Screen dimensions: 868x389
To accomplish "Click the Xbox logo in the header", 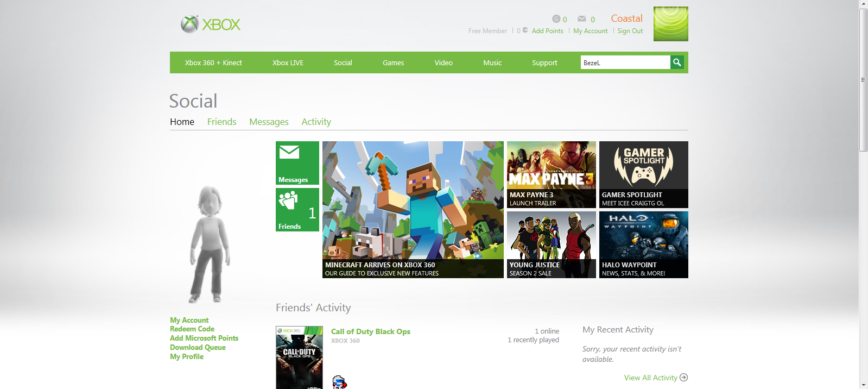I will click(x=211, y=24).
